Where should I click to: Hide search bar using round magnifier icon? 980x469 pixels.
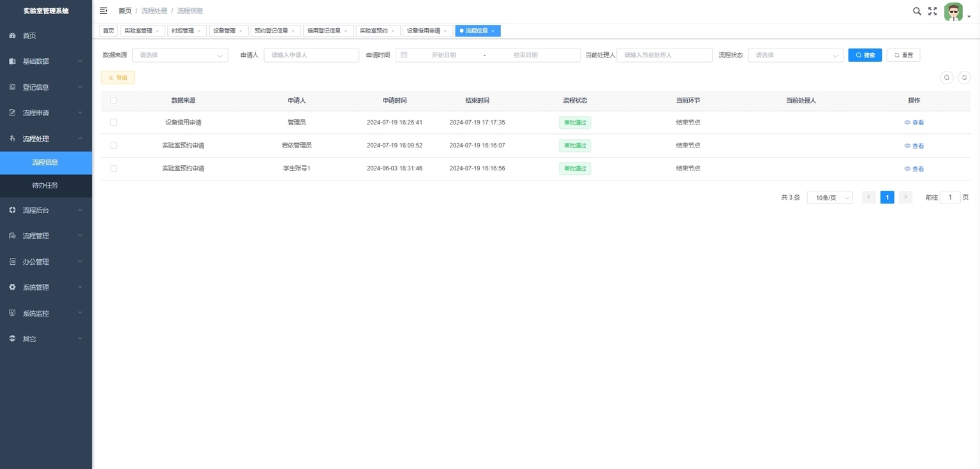947,77
